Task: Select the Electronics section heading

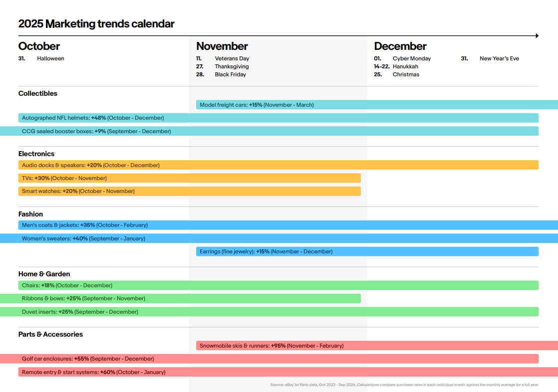Action: pyautogui.click(x=36, y=154)
